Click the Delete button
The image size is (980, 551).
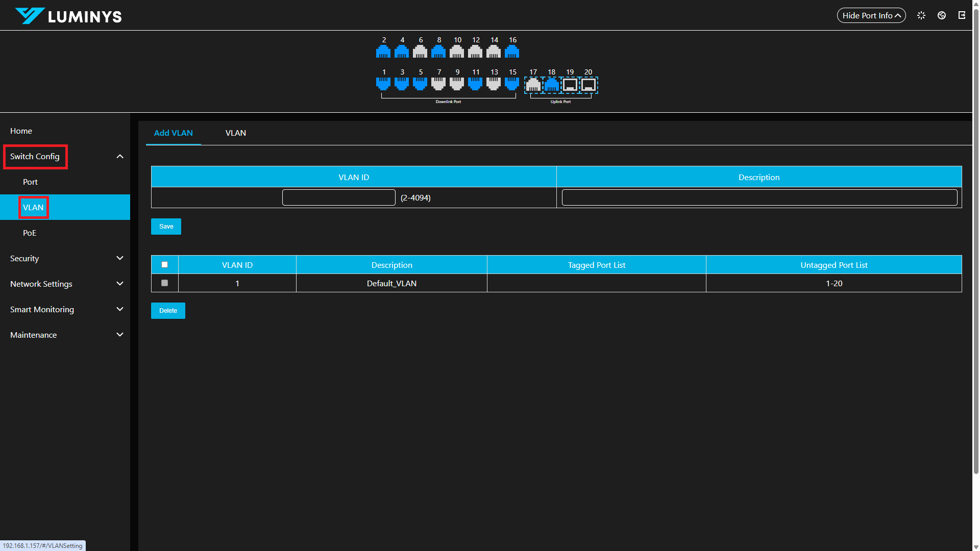168,311
